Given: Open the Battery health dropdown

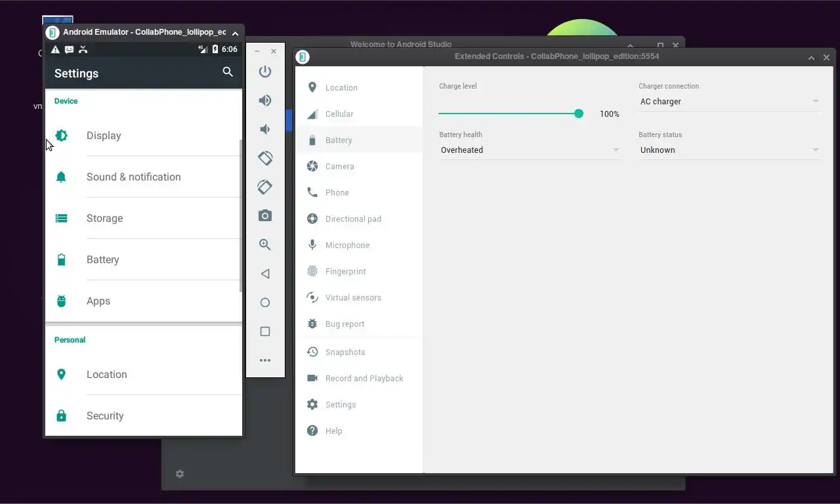Looking at the screenshot, I should [x=530, y=150].
